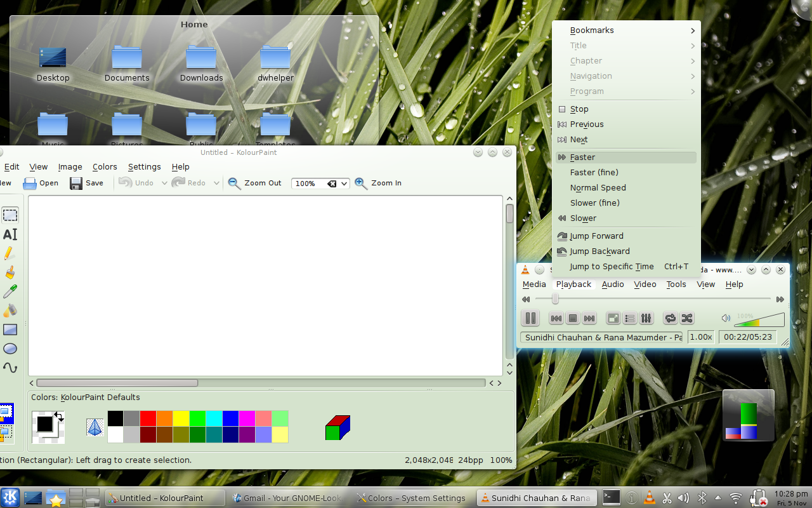The image size is (812, 508).
Task: Select transparent selection mode in tool options
Action: coord(6,434)
